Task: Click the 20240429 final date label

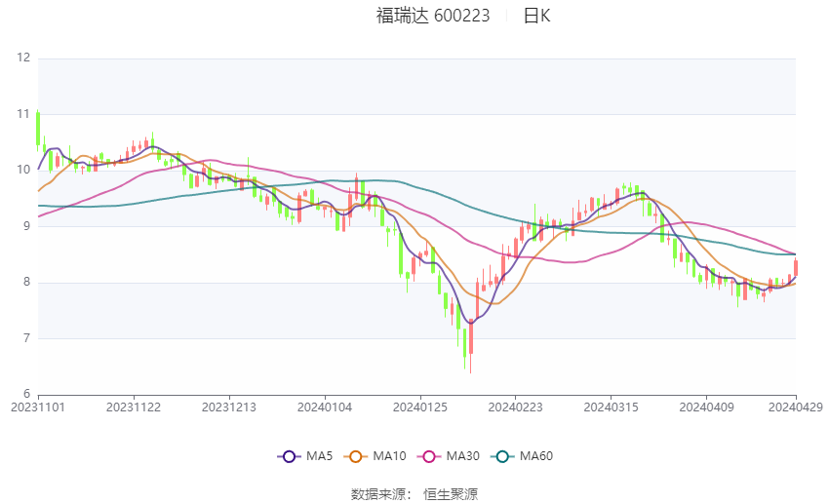Action: pos(795,406)
